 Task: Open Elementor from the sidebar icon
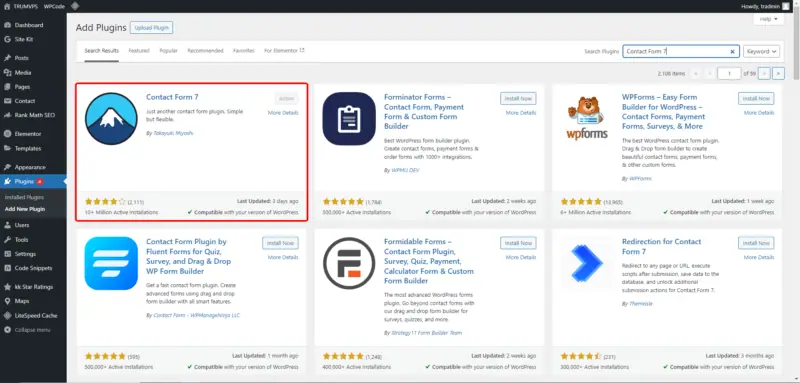(x=7, y=134)
